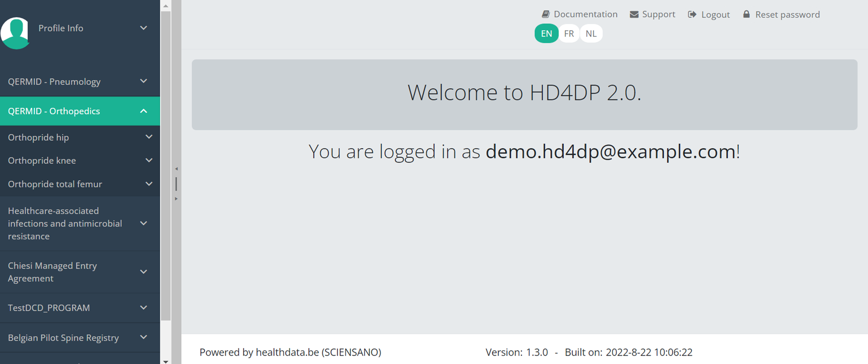
Task: Click the sidebar collapse left arrow
Action: [x=176, y=169]
